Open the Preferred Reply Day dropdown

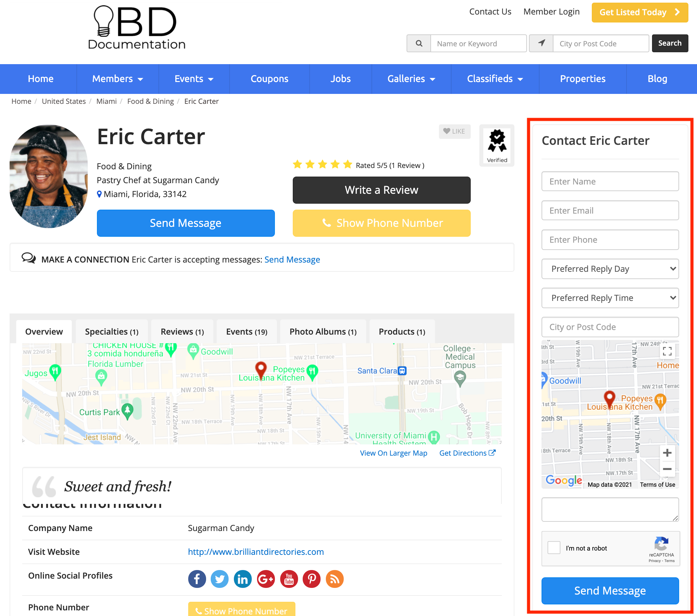610,269
